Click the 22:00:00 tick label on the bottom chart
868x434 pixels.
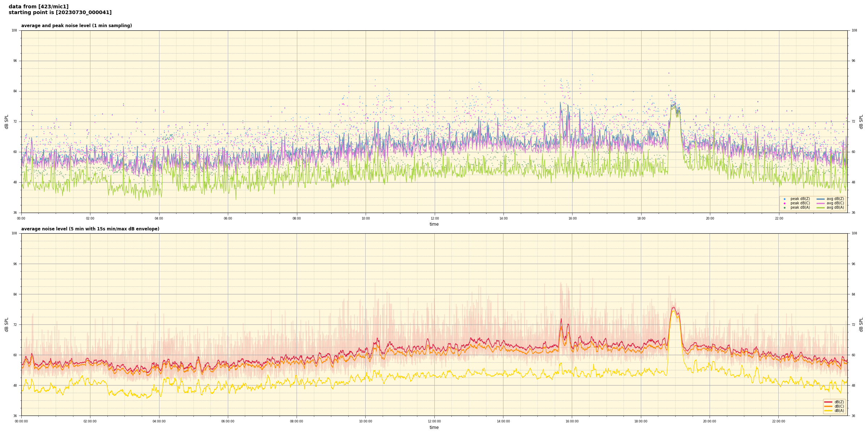pyautogui.click(x=779, y=421)
